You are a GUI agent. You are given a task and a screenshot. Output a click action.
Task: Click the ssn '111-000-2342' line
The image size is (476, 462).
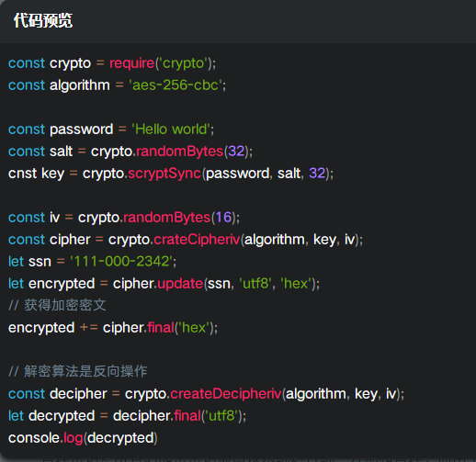coord(92,262)
